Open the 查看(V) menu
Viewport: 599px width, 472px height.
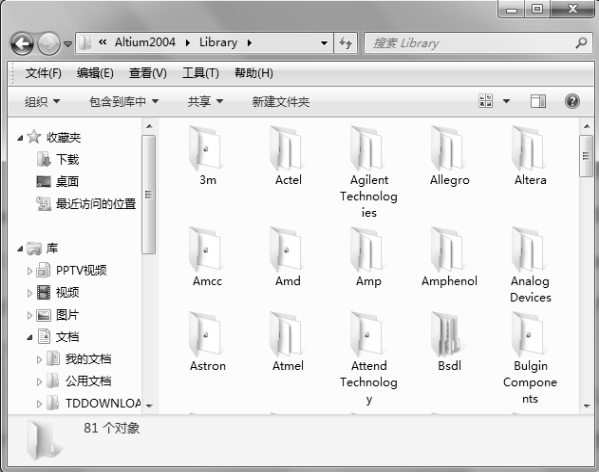click(x=148, y=73)
